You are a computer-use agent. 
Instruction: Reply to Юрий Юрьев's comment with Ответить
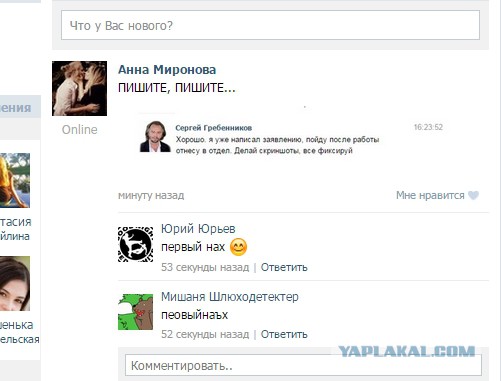(284, 267)
